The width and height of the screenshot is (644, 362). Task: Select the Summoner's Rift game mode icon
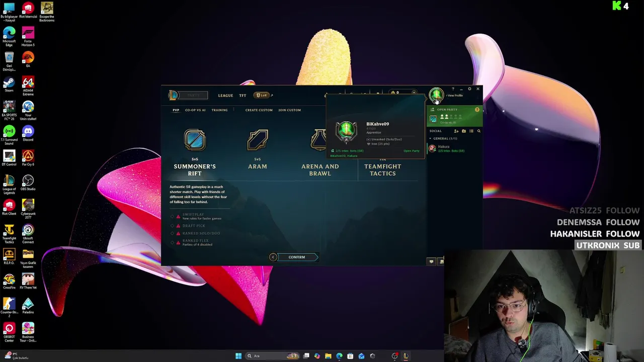coord(195,140)
